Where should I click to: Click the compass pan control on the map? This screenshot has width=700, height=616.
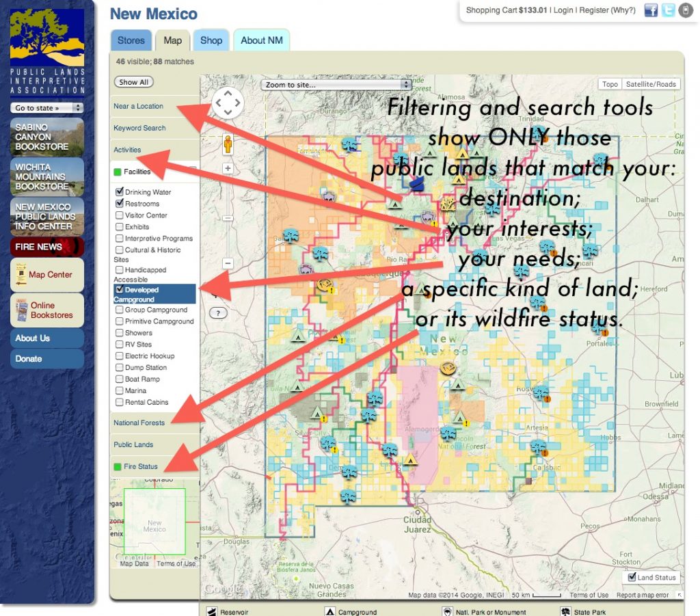coord(228,103)
